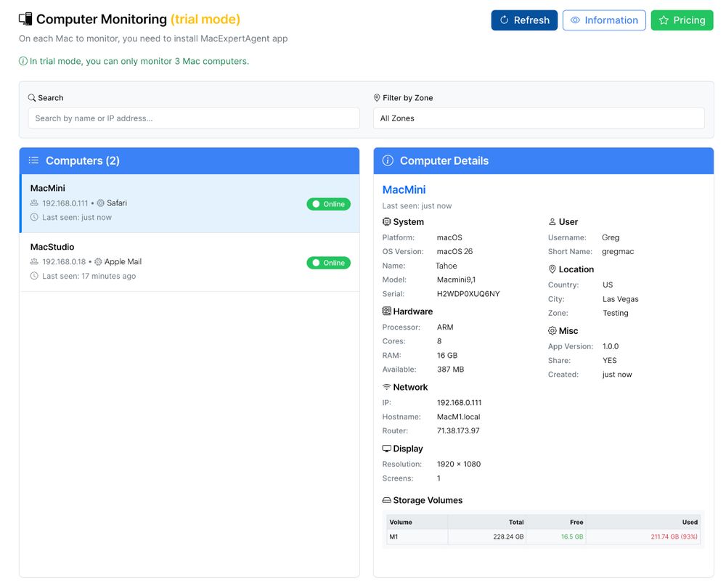Click the clock icon beside 17 minutes ago
Image resolution: width=726 pixels, height=588 pixels.
click(x=34, y=276)
